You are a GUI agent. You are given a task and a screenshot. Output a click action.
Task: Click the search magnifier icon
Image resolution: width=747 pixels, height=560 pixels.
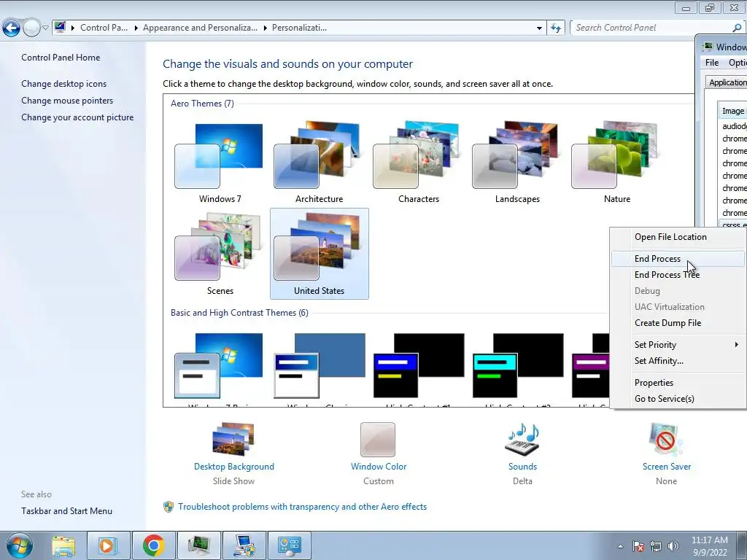[x=737, y=28]
